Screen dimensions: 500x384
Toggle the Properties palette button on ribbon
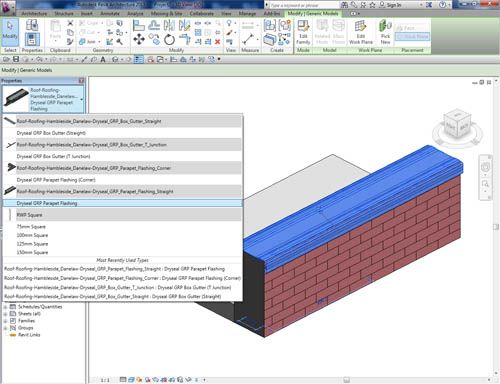[x=32, y=40]
